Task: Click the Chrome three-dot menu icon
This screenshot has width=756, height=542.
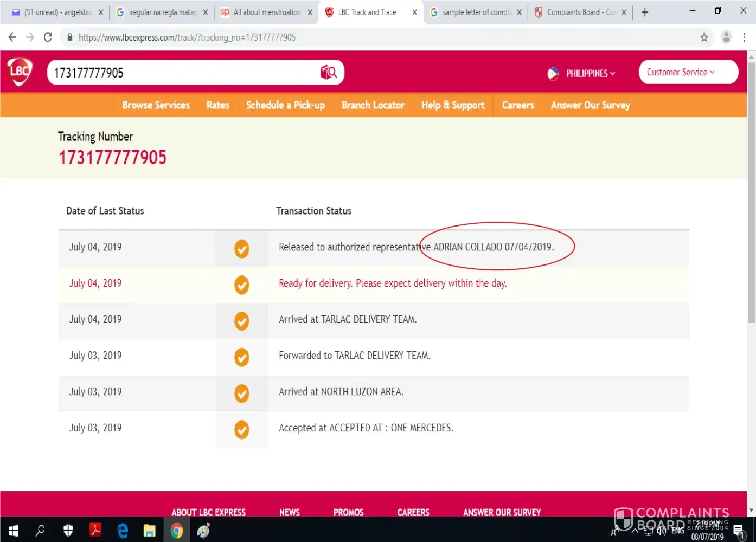Action: point(744,37)
